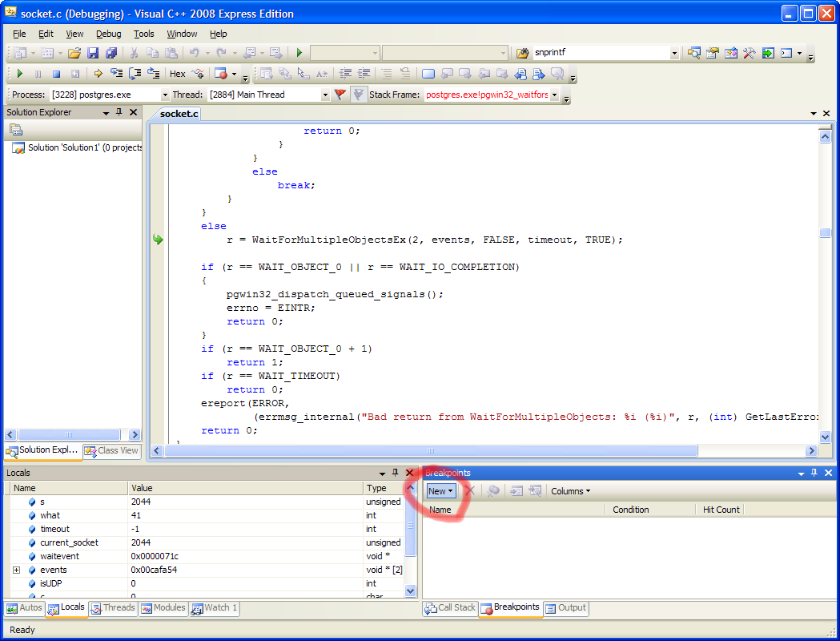Toggle the flag threads icon by Thread box
Image resolution: width=840 pixels, height=641 pixels.
coord(340,95)
